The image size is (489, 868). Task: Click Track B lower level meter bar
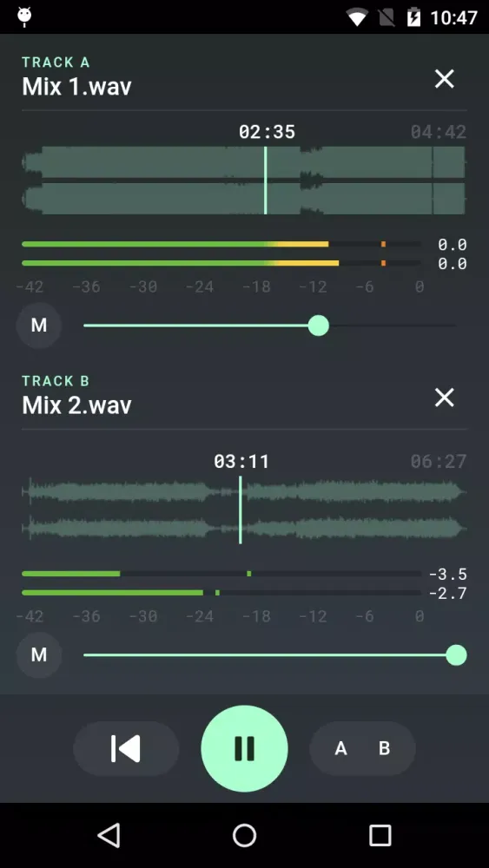point(221,593)
